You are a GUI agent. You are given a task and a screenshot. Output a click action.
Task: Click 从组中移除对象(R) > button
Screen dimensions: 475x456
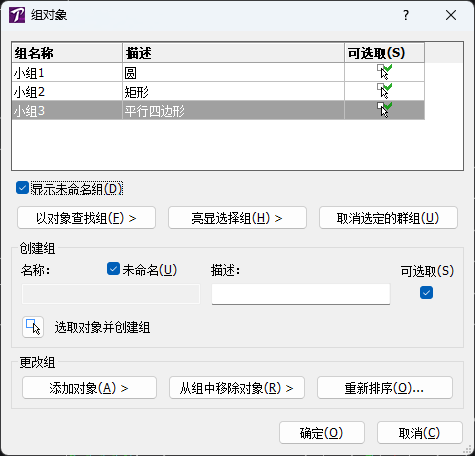(237, 388)
